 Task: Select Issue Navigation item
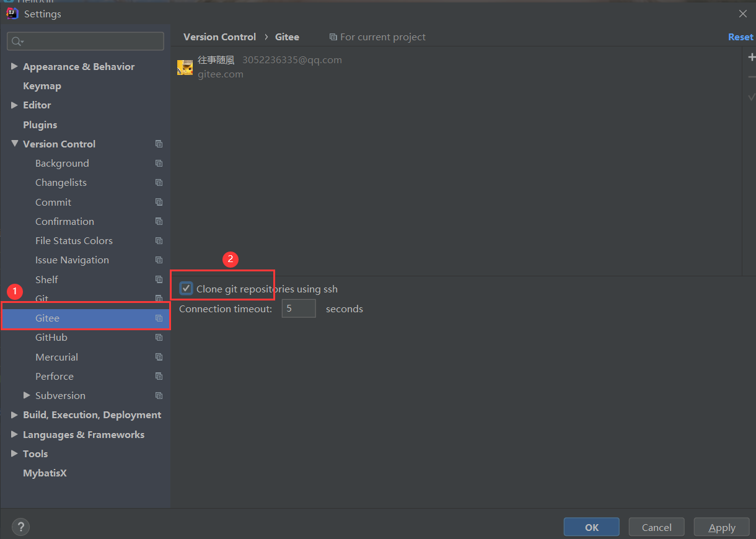coord(72,260)
